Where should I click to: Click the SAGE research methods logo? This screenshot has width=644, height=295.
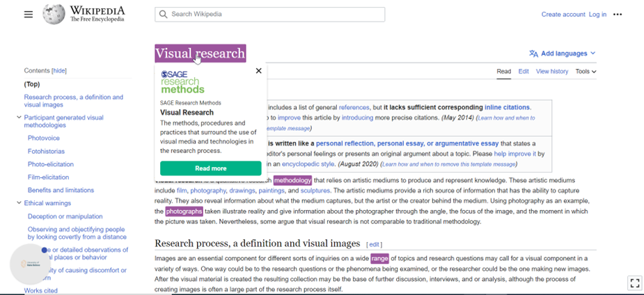tap(182, 81)
